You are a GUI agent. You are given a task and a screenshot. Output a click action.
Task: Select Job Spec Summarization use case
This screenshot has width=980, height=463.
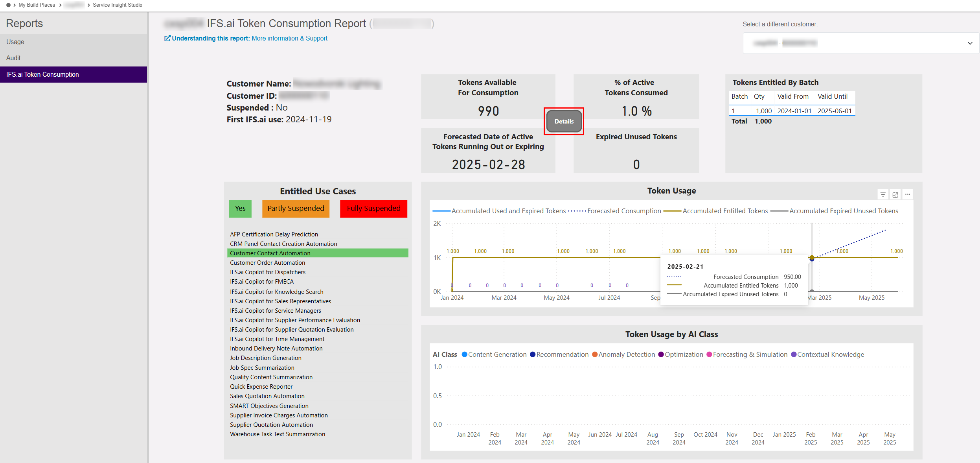pos(262,367)
